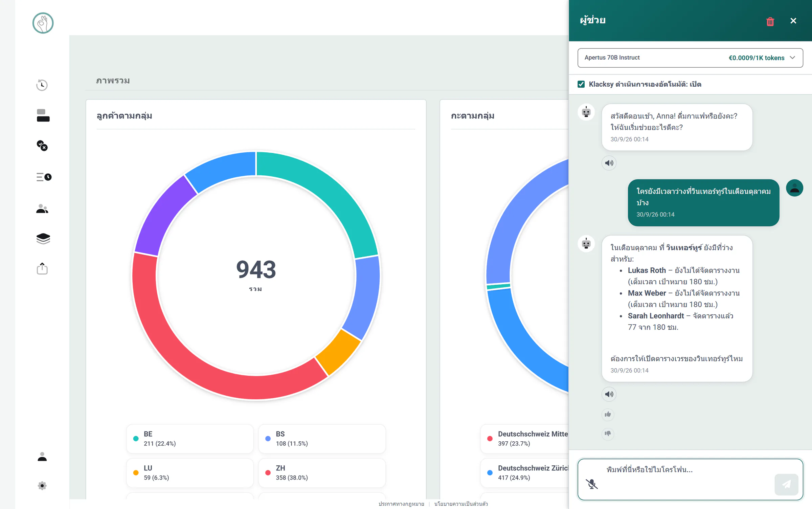Open the Apertus 70B Instruct model dropdown
The image size is (812, 509).
coord(690,58)
